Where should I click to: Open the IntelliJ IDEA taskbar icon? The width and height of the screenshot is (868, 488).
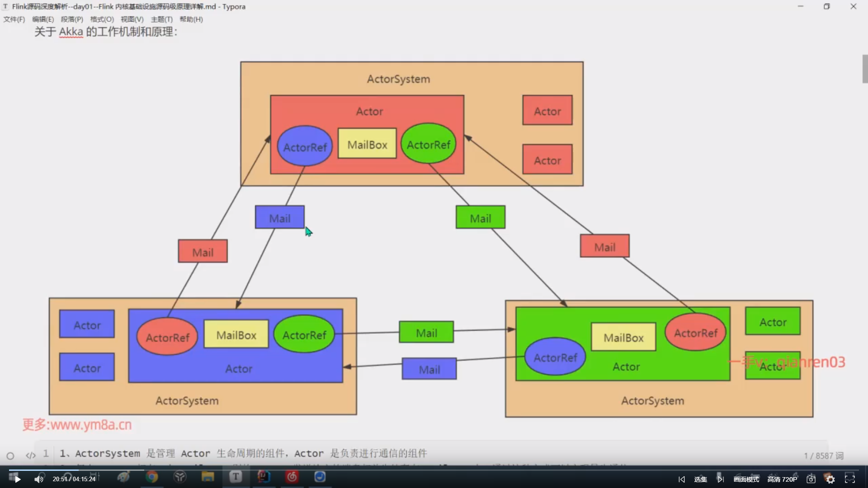[264, 477]
